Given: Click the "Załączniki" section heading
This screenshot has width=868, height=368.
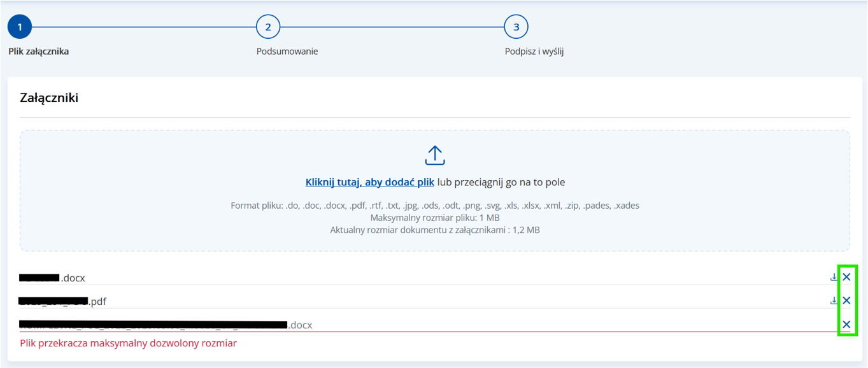Looking at the screenshot, I should [49, 98].
